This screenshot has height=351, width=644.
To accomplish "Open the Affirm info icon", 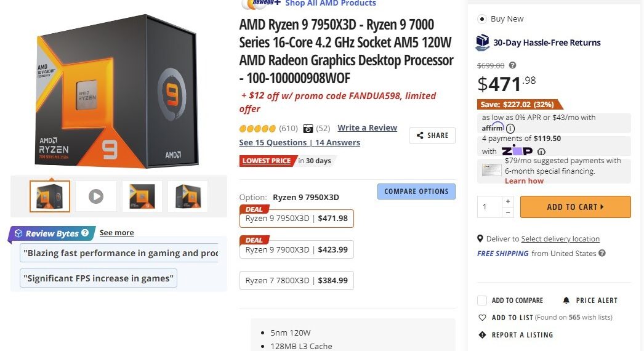I will [510, 128].
